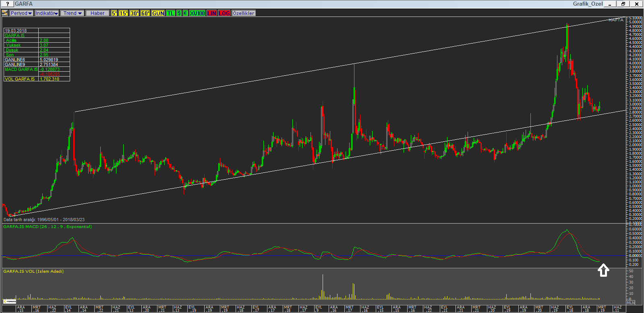Expand the Indikatör dropdown menu
644x313 pixels.
pyautogui.click(x=47, y=13)
